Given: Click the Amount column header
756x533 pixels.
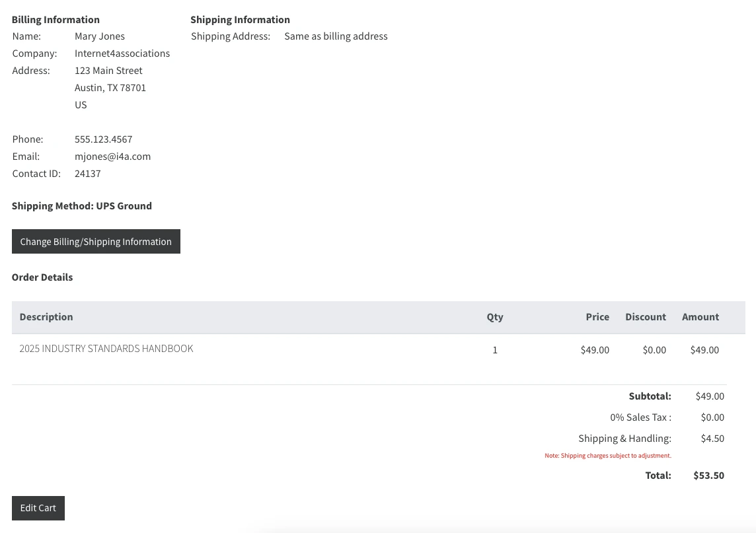Looking at the screenshot, I should [700, 317].
